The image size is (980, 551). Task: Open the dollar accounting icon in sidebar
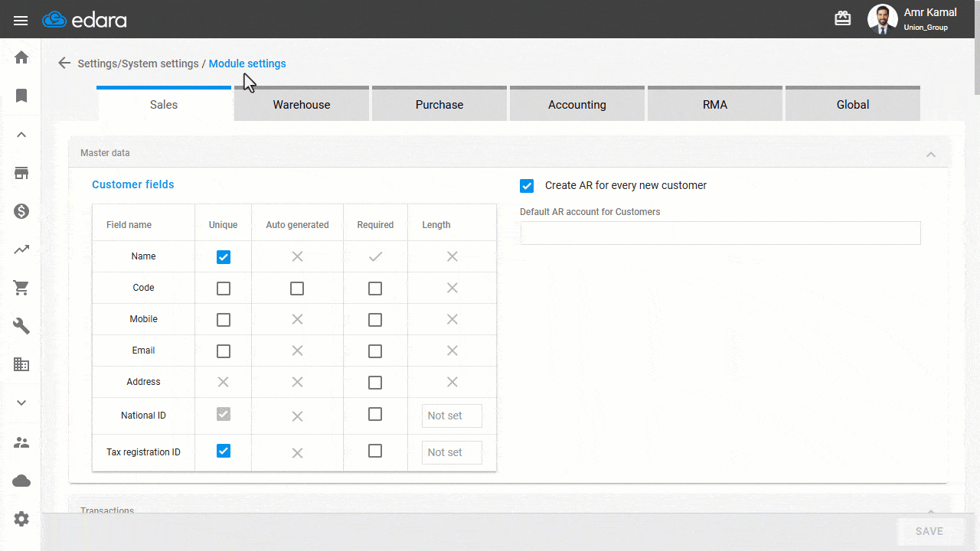21,211
